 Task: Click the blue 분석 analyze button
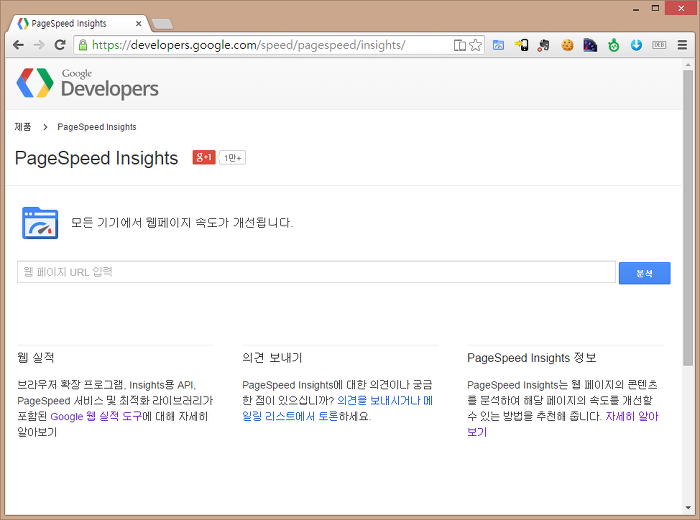pyautogui.click(x=644, y=273)
